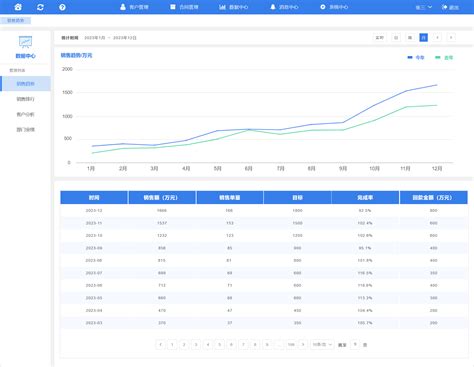
Task: Click the 时间 column header
Action: coord(94,197)
